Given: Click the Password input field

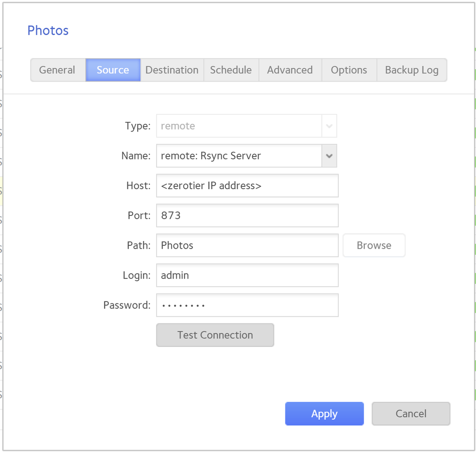Looking at the screenshot, I should [247, 305].
